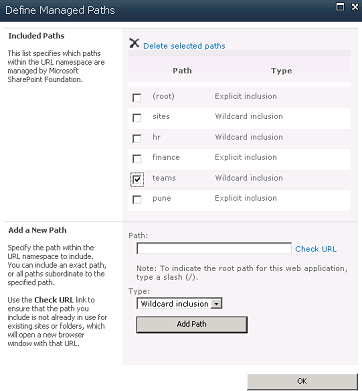Image resolution: width=362 pixels, height=391 pixels.
Task: Click the finance row Explicit inclusion text
Action: point(246,157)
